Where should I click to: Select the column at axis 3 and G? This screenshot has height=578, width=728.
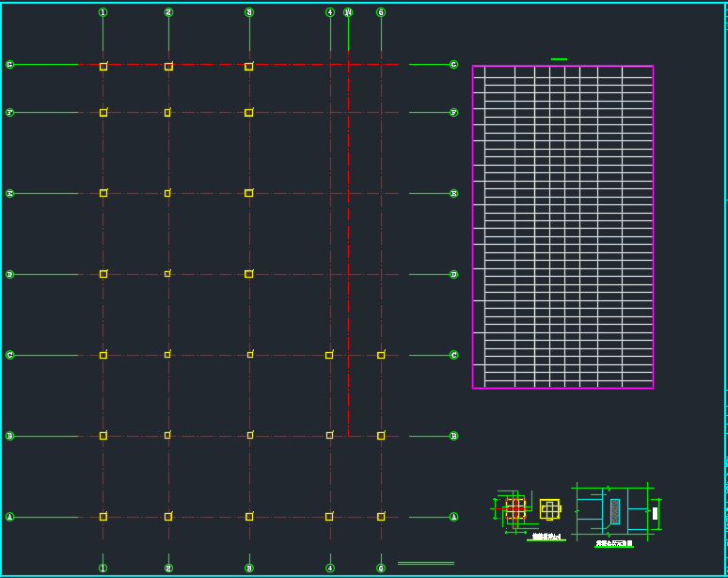coord(249,67)
